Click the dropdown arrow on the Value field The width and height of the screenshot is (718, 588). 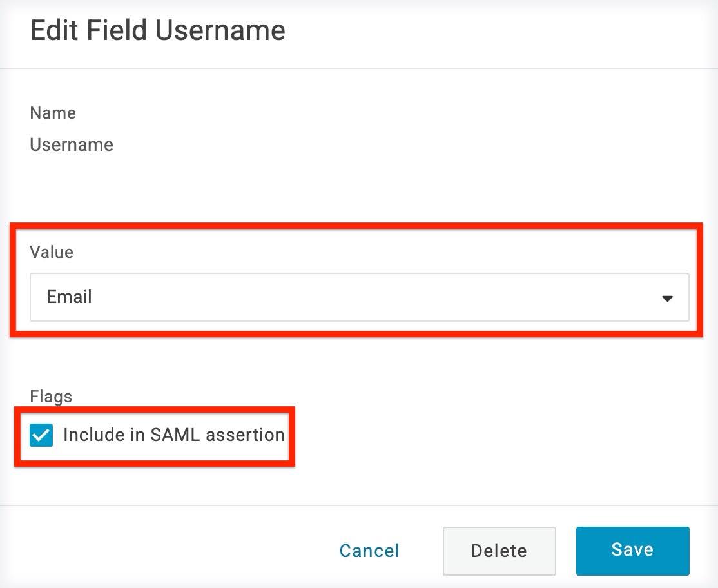click(667, 298)
